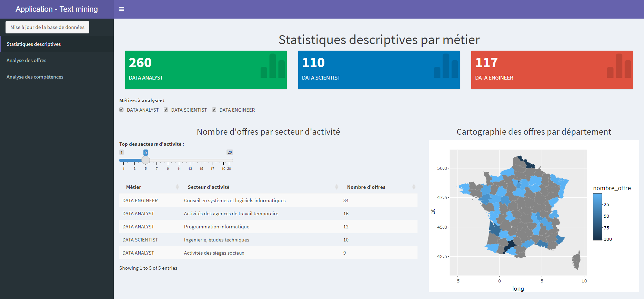Sort table by Métier column arrows
The width and height of the screenshot is (644, 299).
coord(177,187)
